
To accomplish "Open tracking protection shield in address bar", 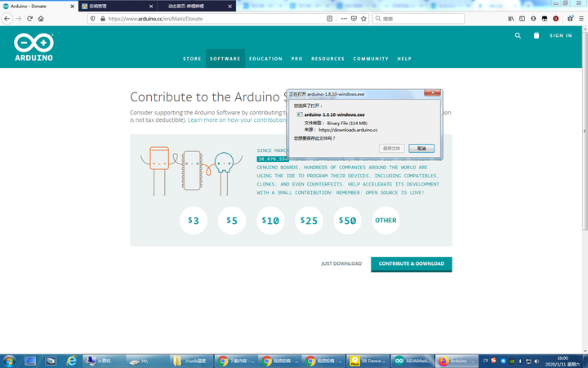I will pos(93,18).
